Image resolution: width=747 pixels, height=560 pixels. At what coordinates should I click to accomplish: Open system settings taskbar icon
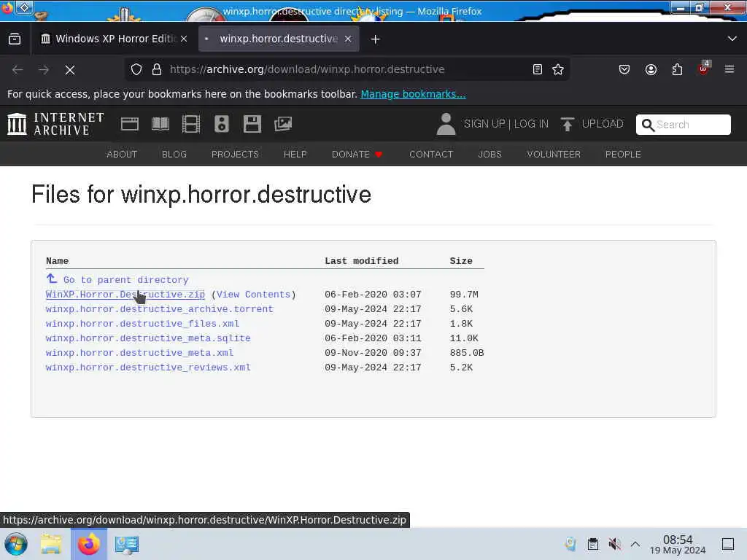[127, 544]
